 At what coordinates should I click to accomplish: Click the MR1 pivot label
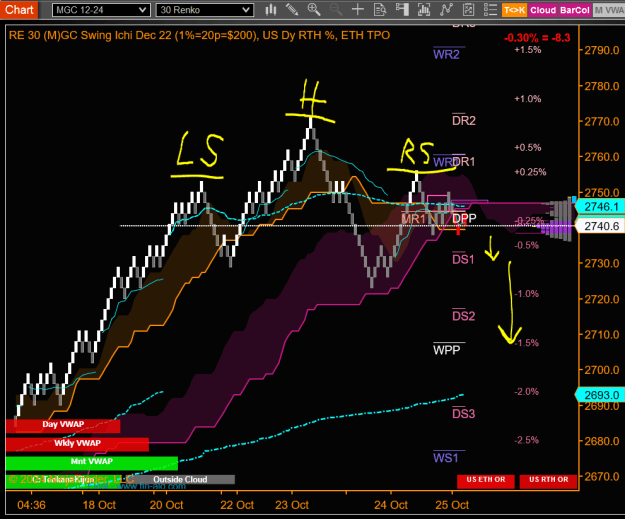pos(413,219)
